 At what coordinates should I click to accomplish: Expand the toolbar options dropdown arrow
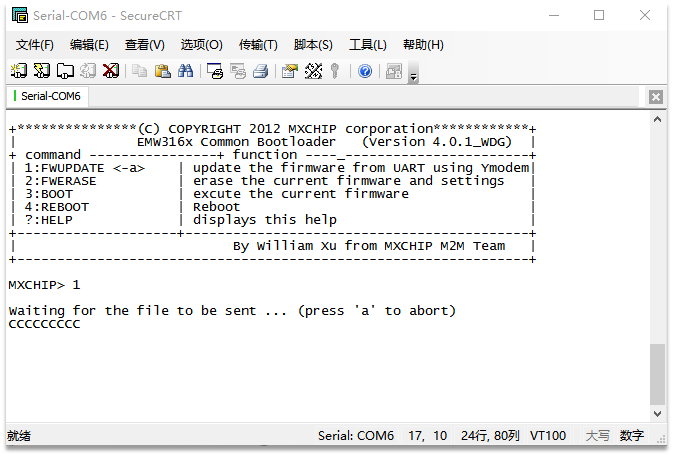tap(413, 76)
